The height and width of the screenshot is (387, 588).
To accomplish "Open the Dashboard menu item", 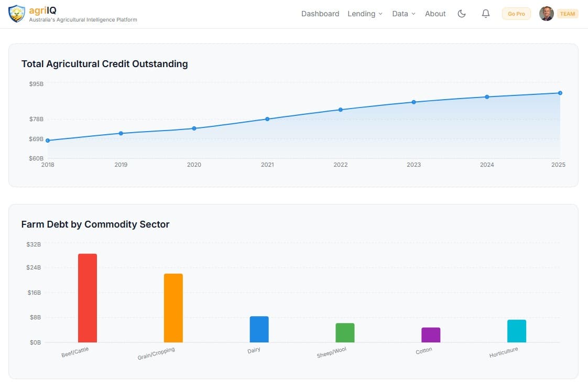I will pos(320,14).
